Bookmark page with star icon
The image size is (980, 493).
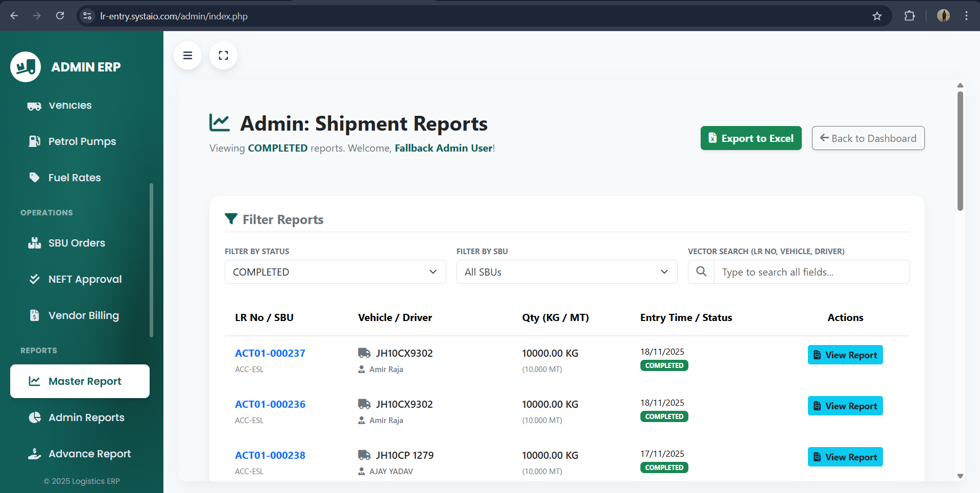(877, 16)
